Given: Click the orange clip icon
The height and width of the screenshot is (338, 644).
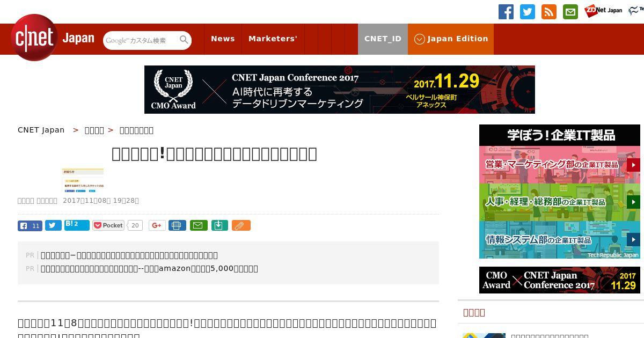Looking at the screenshot, I should pyautogui.click(x=241, y=225).
